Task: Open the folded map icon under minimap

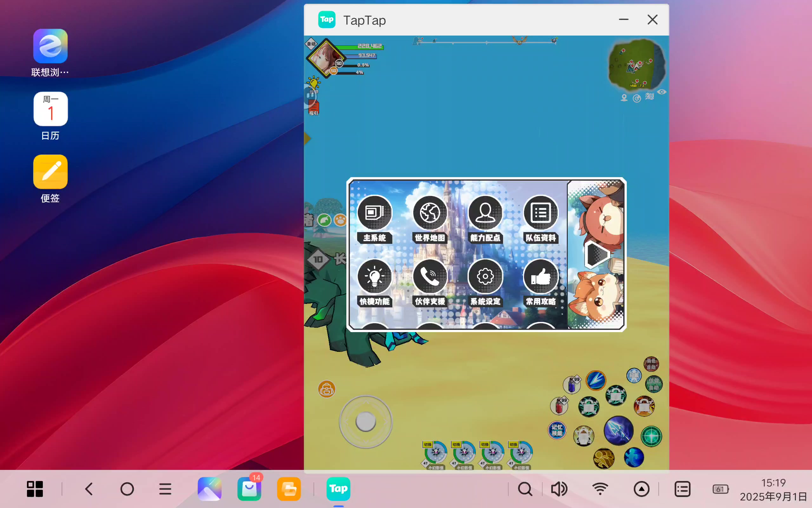Action: 649,97
